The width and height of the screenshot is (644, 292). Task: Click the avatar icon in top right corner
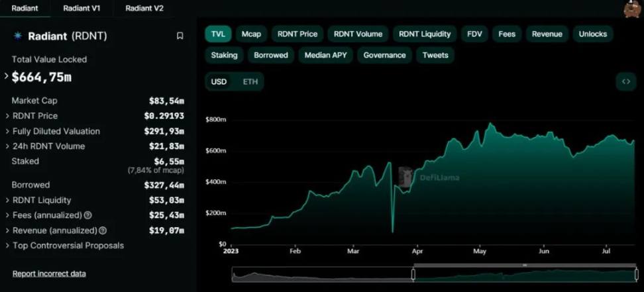click(x=632, y=9)
